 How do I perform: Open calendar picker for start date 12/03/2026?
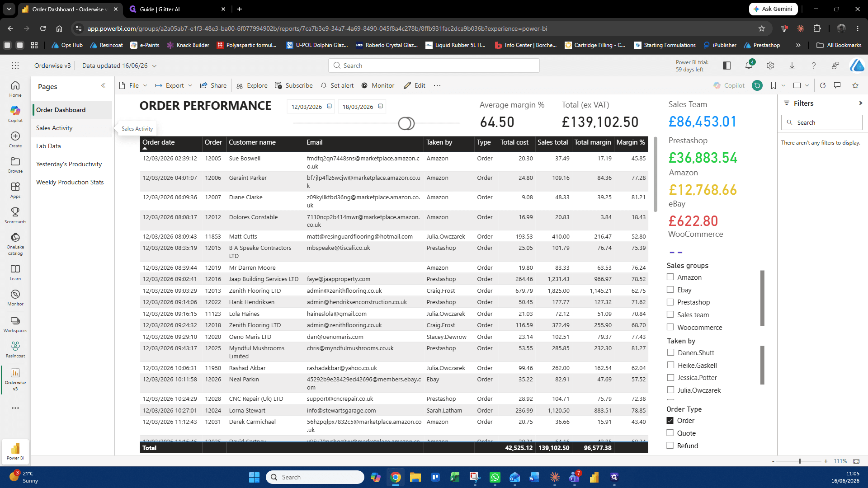point(329,107)
